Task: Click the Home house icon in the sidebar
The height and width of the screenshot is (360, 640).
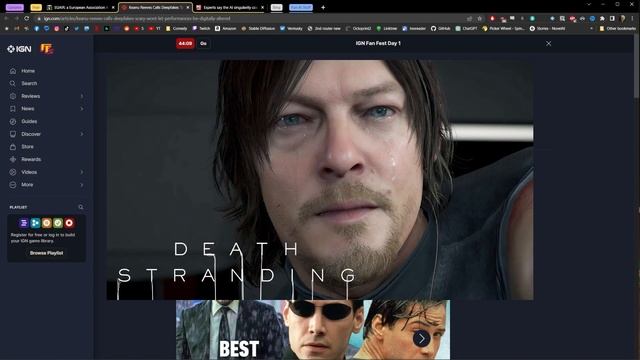Action: tap(13, 71)
